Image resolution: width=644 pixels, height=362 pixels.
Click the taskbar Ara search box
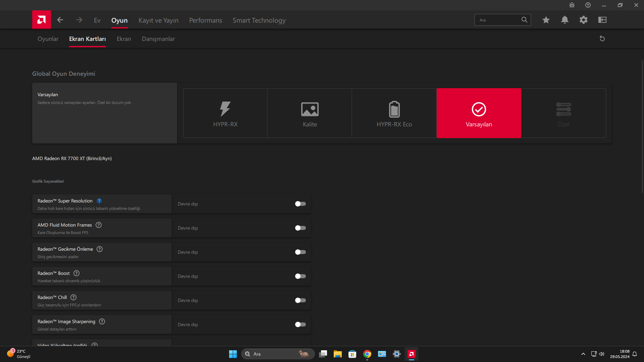tap(278, 354)
